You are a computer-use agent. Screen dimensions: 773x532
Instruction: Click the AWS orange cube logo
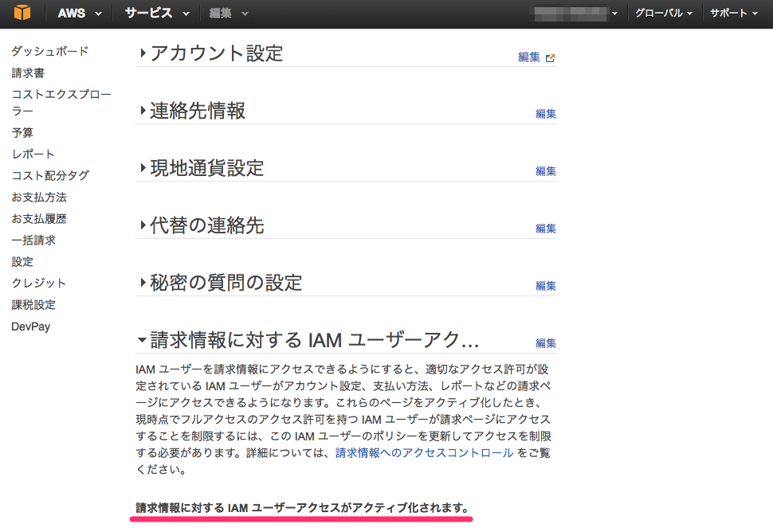(22, 12)
